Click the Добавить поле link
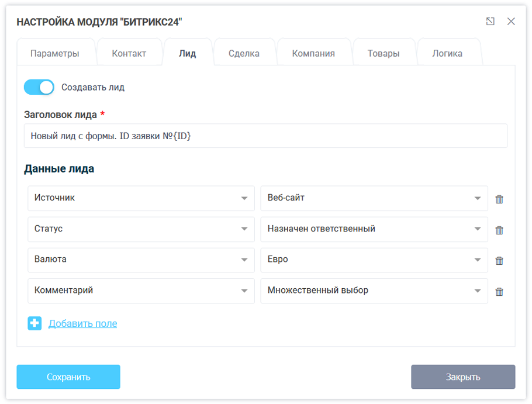The height and width of the screenshot is (404, 532). pyautogui.click(x=82, y=323)
